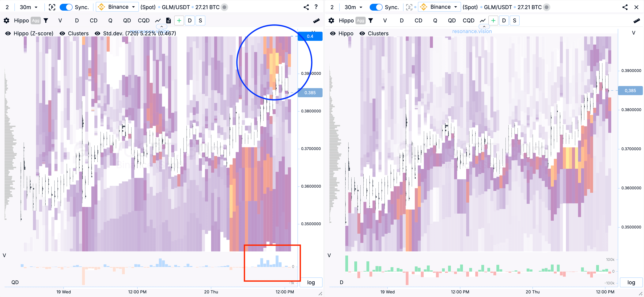Share the right chart via share icon
Screen dimensions: 644x297
tap(625, 7)
